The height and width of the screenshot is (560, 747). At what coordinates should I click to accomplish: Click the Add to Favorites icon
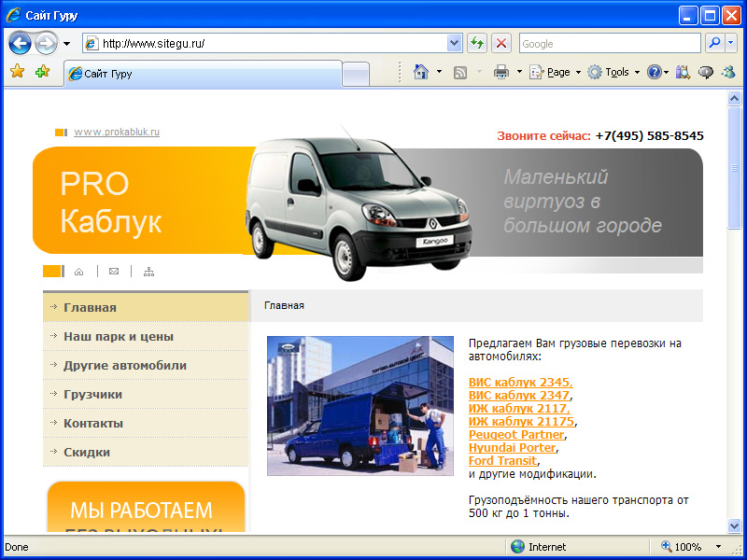pos(42,72)
